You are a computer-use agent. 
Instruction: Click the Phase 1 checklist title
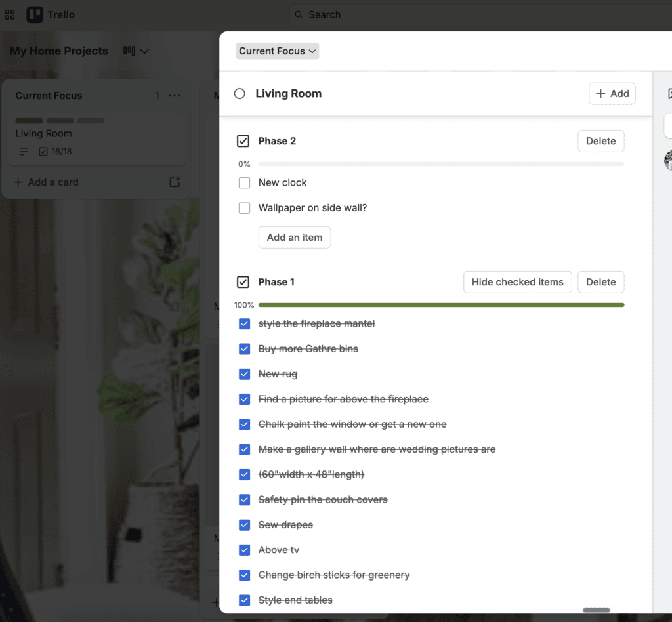[x=276, y=282]
